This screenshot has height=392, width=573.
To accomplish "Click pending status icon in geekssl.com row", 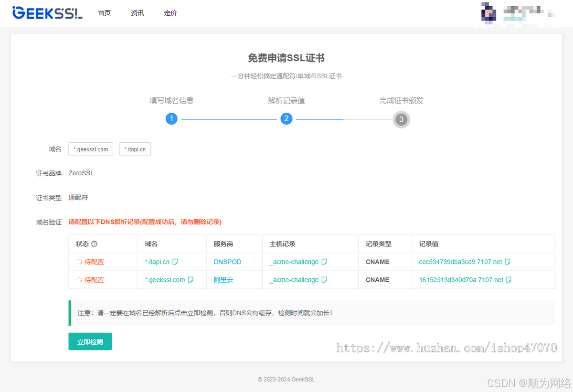I will 79,280.
